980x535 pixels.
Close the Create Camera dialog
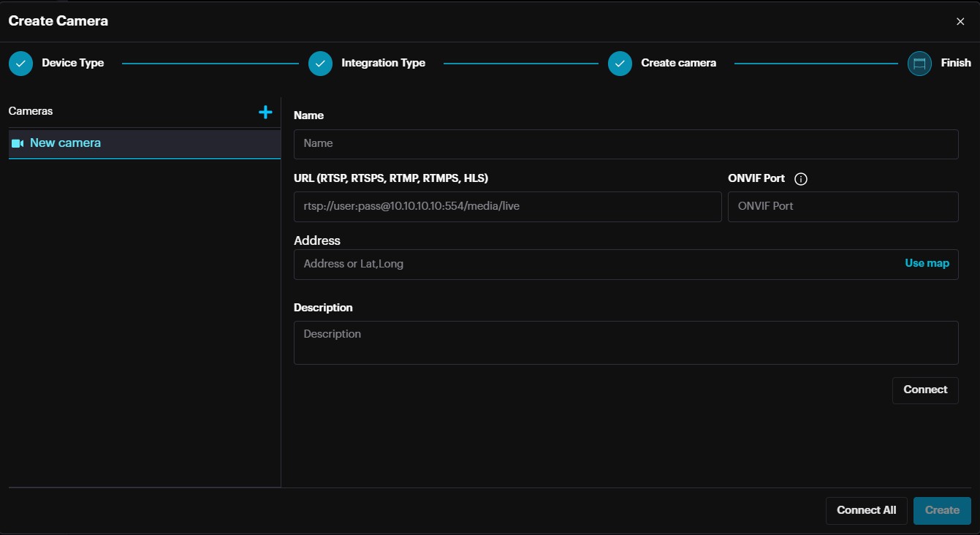coord(960,21)
